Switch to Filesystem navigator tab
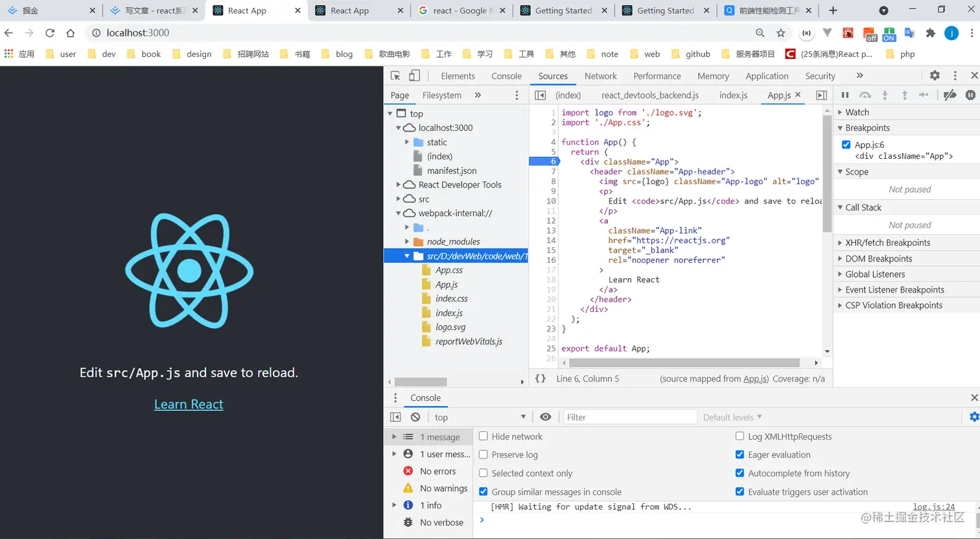 coord(442,95)
